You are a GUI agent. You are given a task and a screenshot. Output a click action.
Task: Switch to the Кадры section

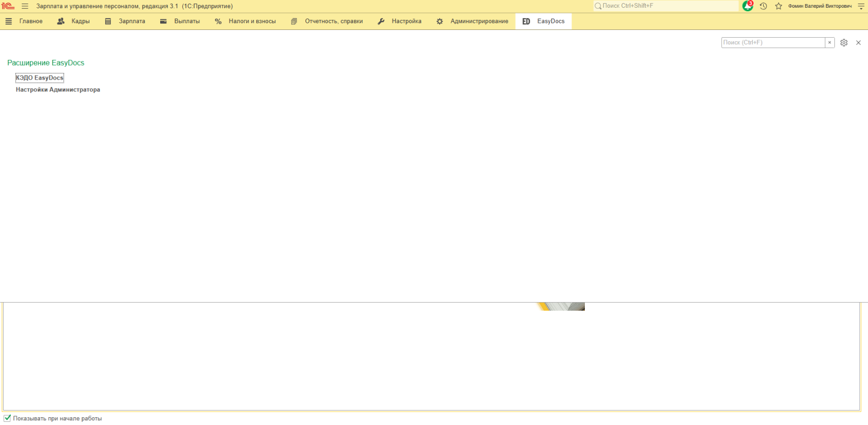pyautogui.click(x=73, y=21)
